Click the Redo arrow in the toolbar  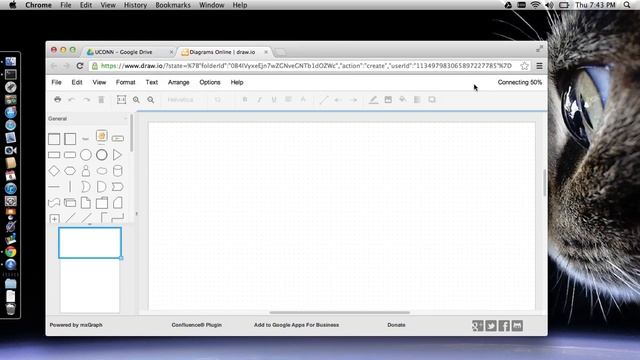[87, 100]
